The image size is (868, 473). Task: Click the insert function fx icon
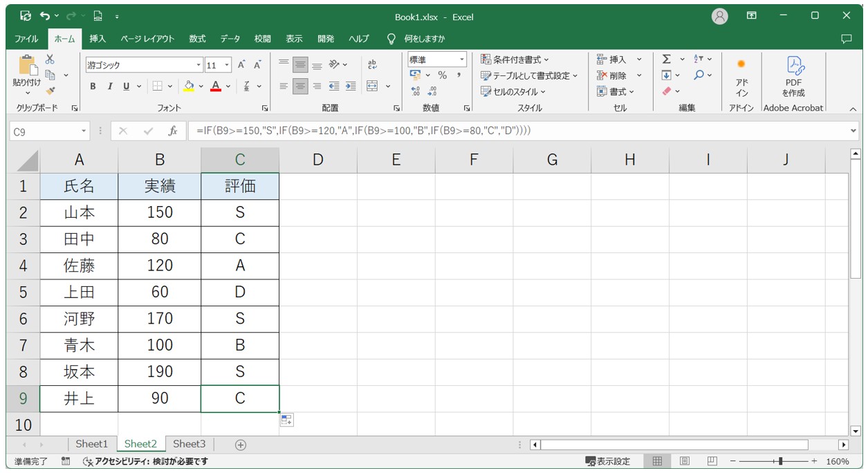[x=173, y=131]
